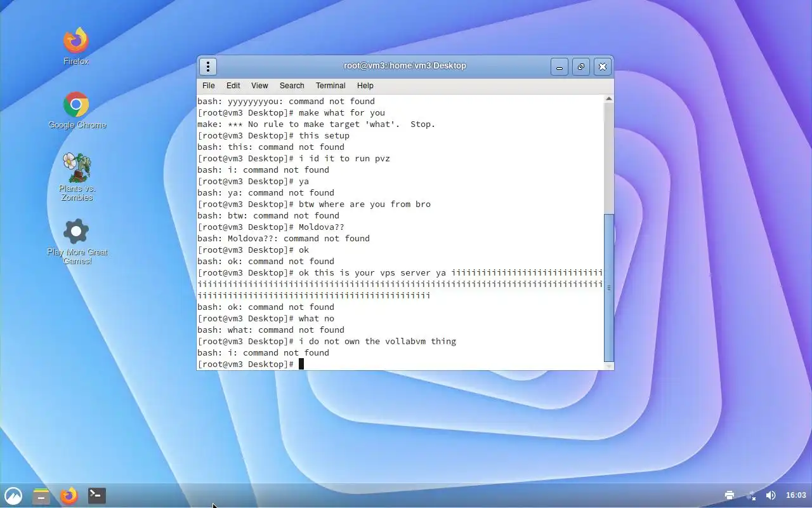Screen dimensions: 812x508
Task: Click the terminal title bar text
Action: (x=405, y=66)
